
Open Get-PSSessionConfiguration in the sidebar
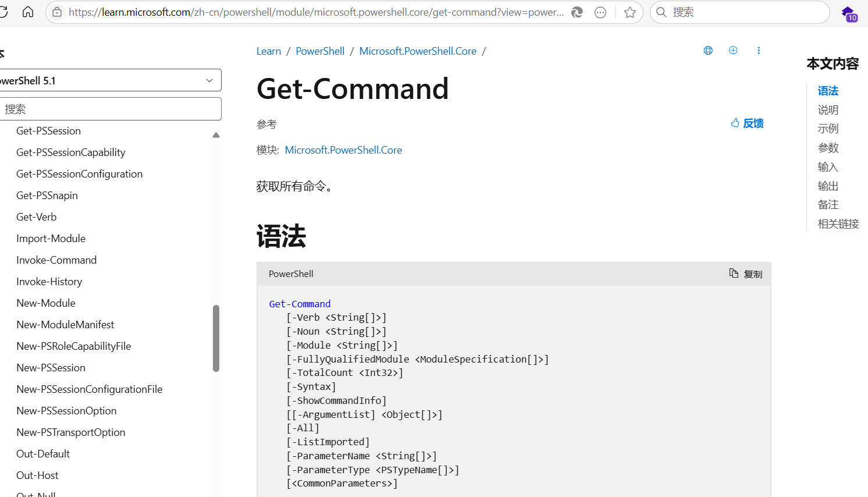79,174
